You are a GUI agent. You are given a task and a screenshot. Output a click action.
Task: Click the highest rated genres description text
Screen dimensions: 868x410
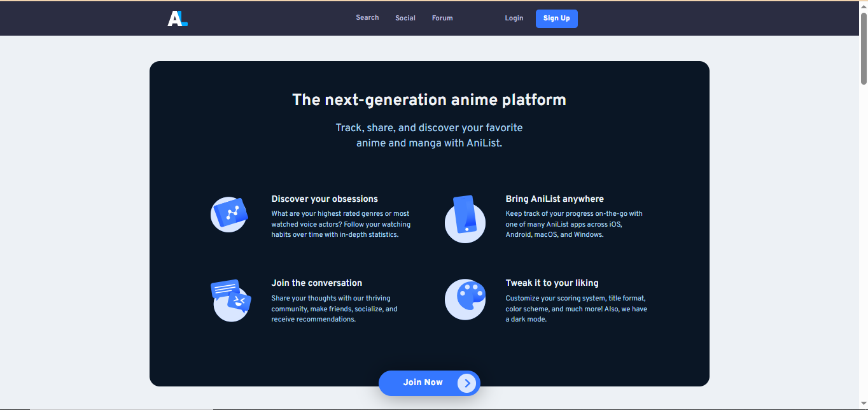tap(341, 224)
